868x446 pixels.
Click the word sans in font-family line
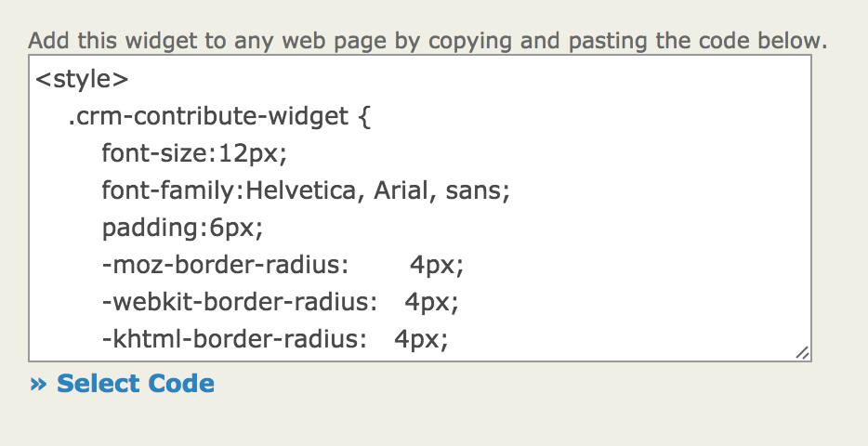(x=474, y=191)
